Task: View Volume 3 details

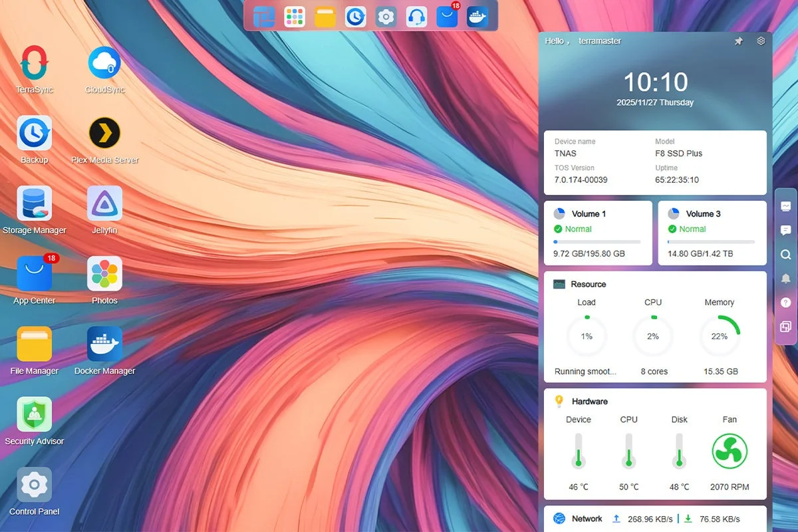Action: (712, 233)
